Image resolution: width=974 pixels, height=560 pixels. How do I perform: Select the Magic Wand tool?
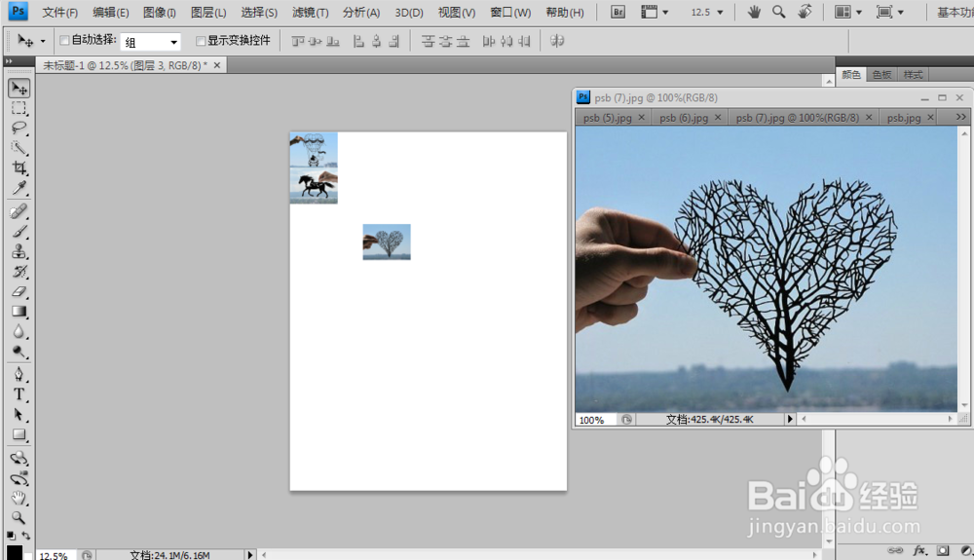(x=19, y=148)
